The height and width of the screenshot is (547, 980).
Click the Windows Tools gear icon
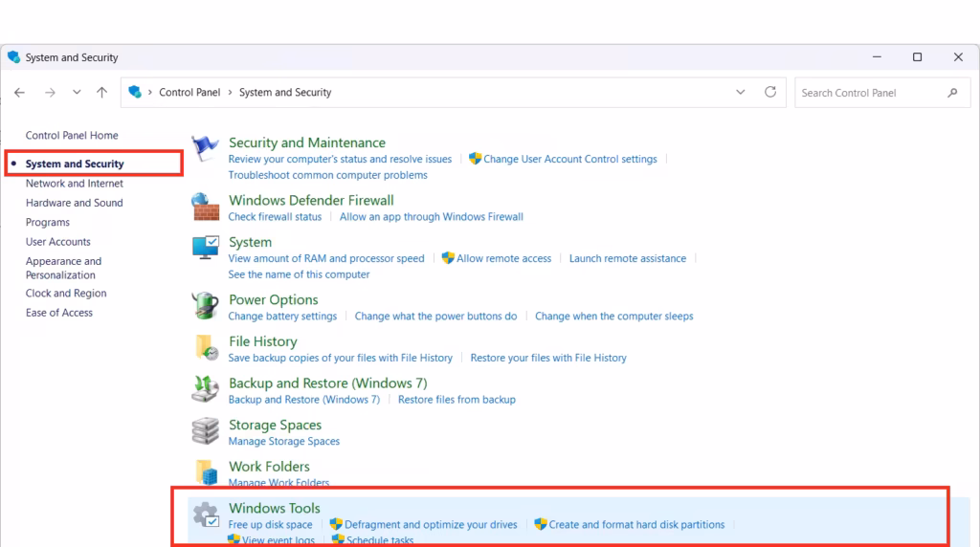tap(206, 514)
